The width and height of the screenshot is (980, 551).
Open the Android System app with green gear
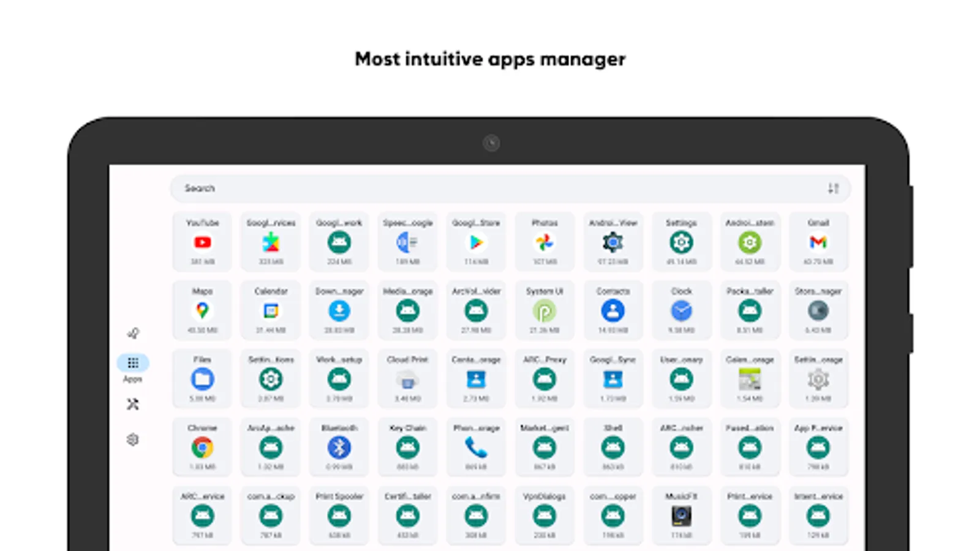(x=750, y=242)
